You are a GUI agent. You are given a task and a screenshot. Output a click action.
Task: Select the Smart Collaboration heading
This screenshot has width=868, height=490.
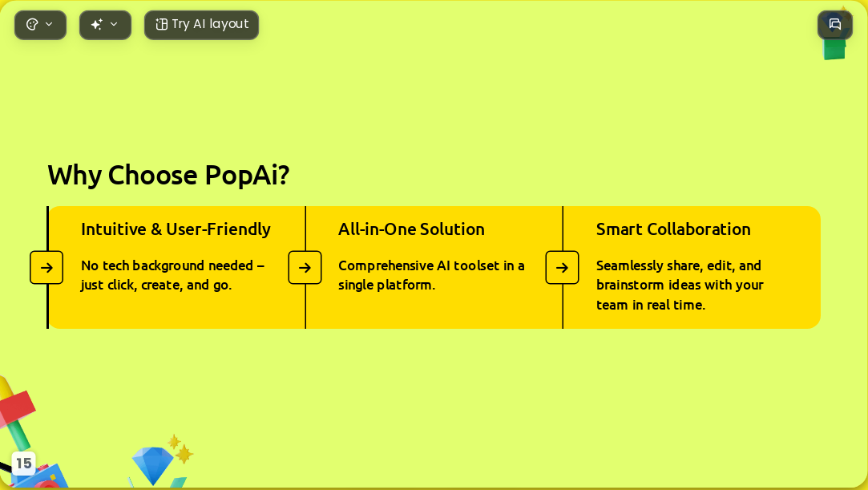[x=673, y=229]
